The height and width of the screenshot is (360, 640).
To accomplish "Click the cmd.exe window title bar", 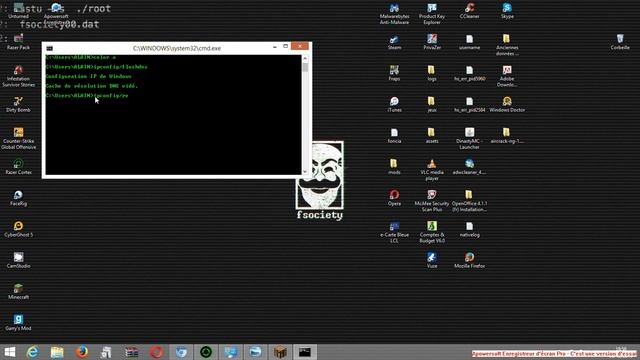I will [x=177, y=48].
